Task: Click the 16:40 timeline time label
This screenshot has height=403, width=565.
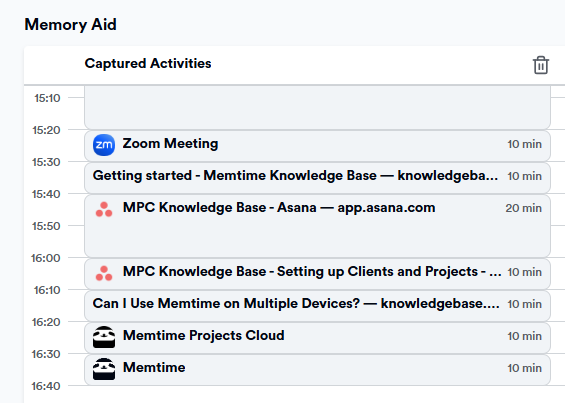Action: pyautogui.click(x=46, y=386)
